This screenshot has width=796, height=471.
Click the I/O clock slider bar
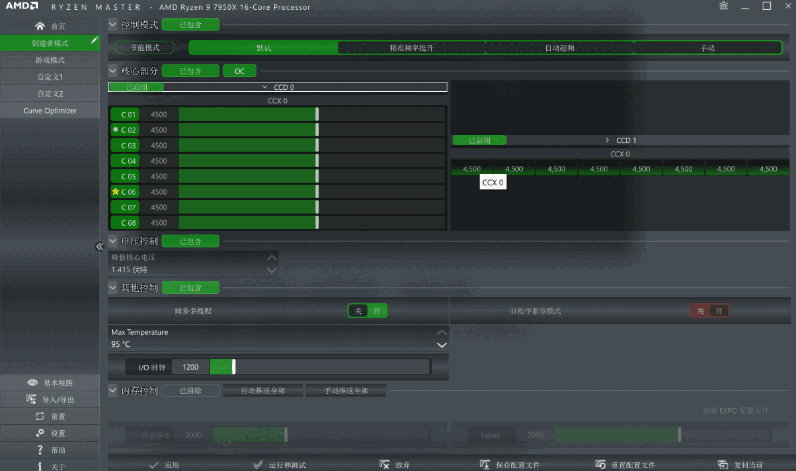[330, 367]
